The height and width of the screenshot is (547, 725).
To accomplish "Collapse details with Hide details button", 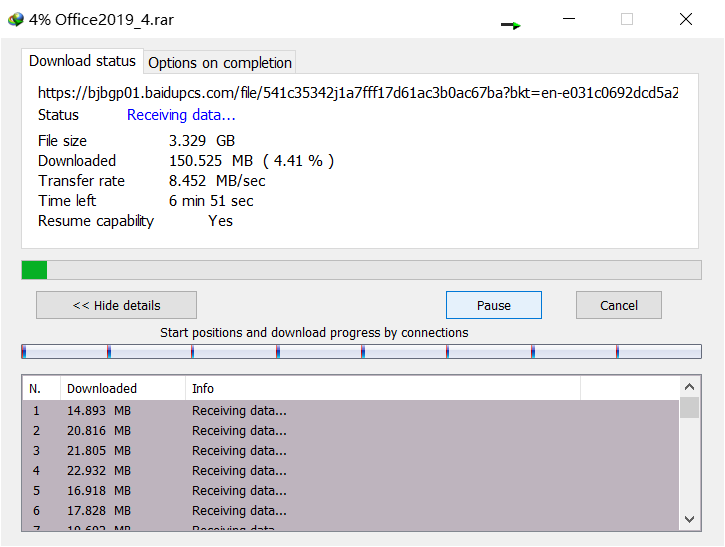I will (x=116, y=305).
